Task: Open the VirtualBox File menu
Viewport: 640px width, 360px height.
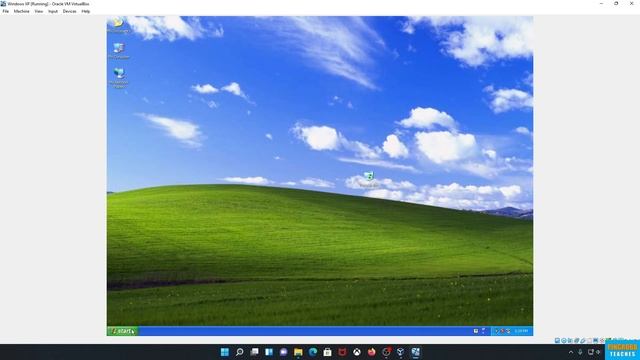Action: [5, 11]
